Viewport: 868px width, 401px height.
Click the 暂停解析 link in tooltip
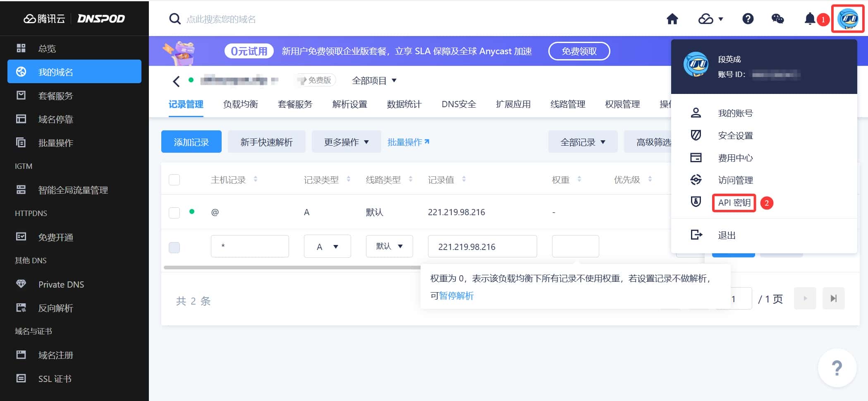click(x=456, y=296)
